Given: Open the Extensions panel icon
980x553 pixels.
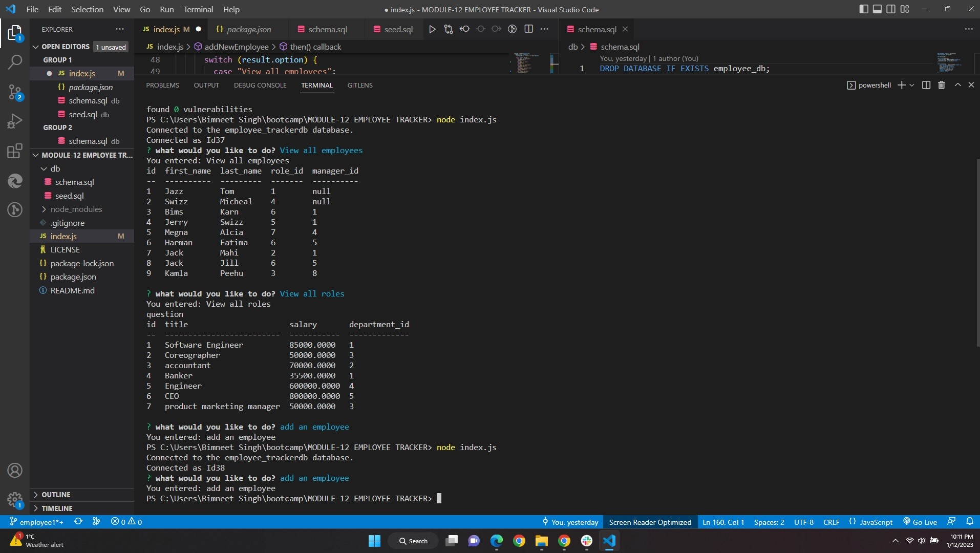Looking at the screenshot, I should point(15,151).
